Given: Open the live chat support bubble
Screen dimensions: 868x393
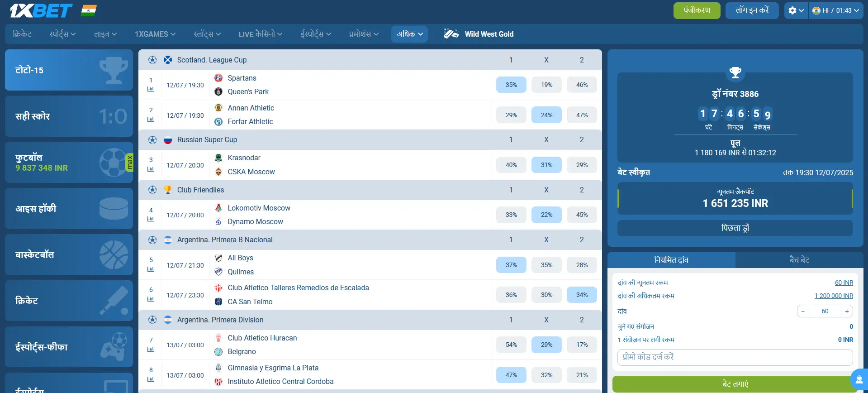Looking at the screenshot, I should pos(859,379).
